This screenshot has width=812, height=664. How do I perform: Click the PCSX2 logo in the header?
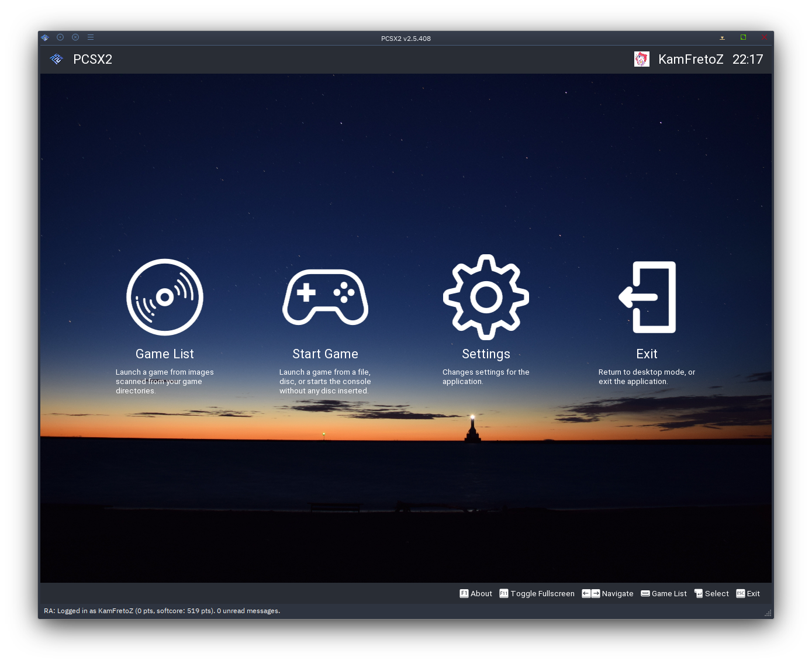(57, 59)
